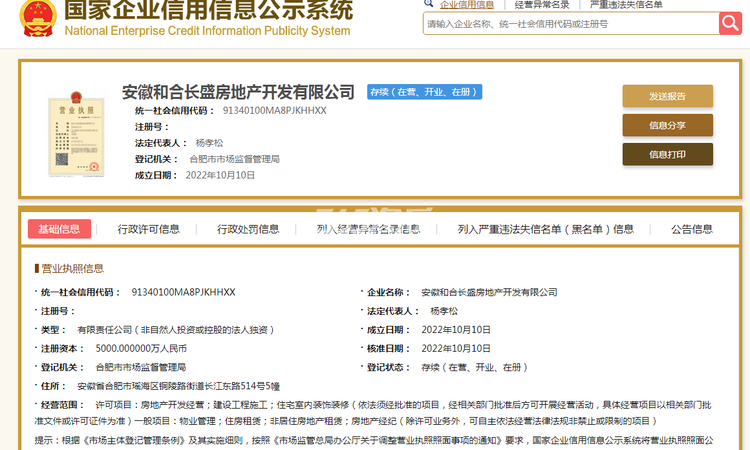Open the business license thumbnail image

(x=76, y=133)
